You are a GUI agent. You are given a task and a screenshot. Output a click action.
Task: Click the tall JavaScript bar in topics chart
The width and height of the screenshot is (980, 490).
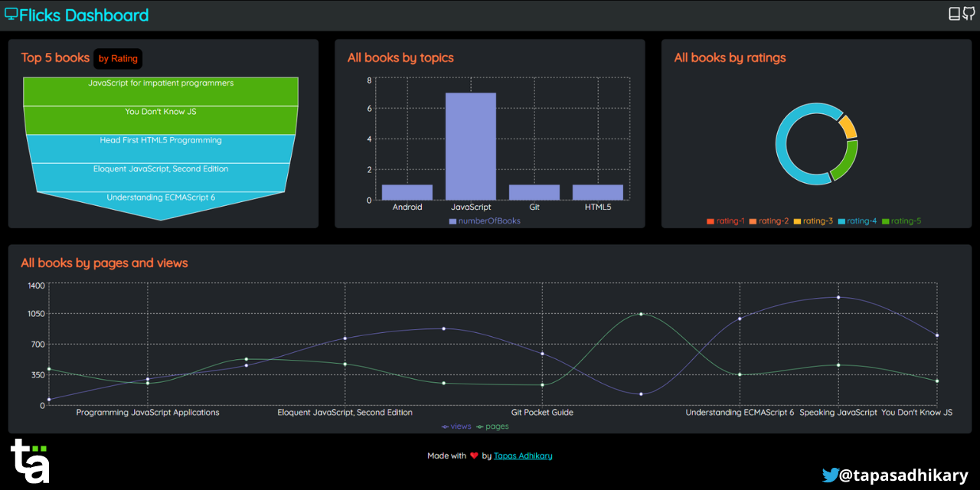470,145
